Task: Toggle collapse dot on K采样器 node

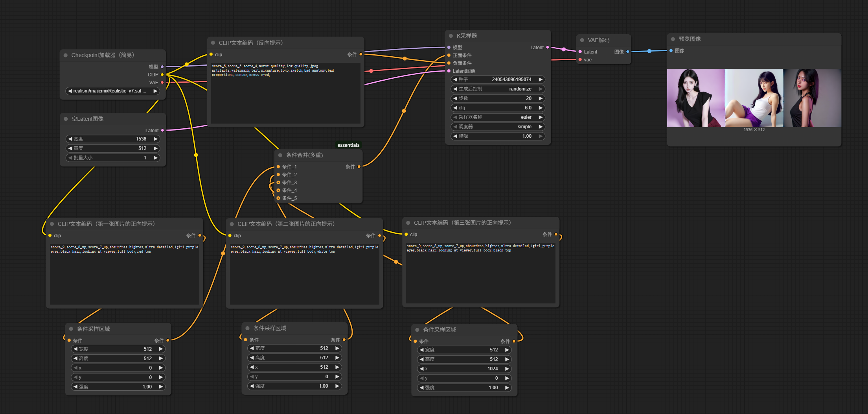Action: (x=451, y=36)
